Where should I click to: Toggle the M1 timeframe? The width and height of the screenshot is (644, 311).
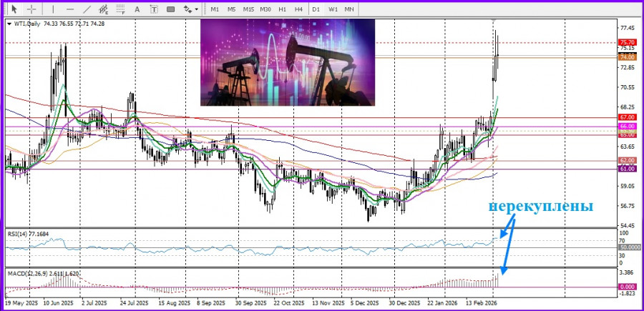pos(215,9)
